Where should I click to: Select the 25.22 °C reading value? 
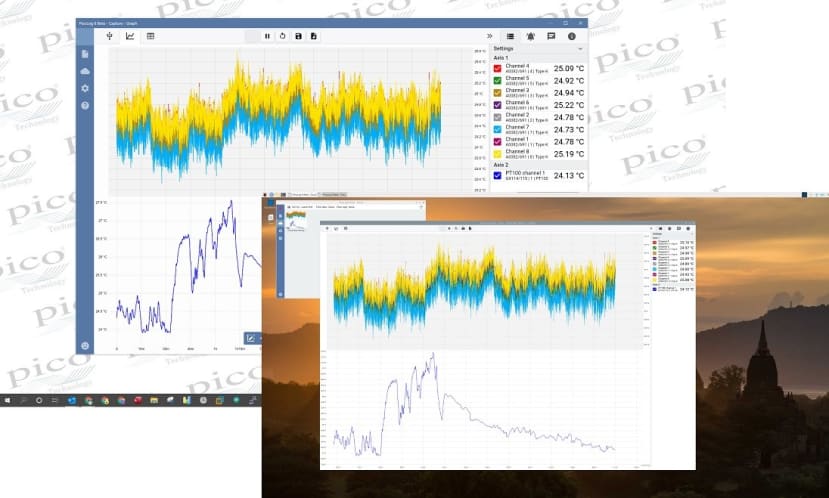point(569,105)
